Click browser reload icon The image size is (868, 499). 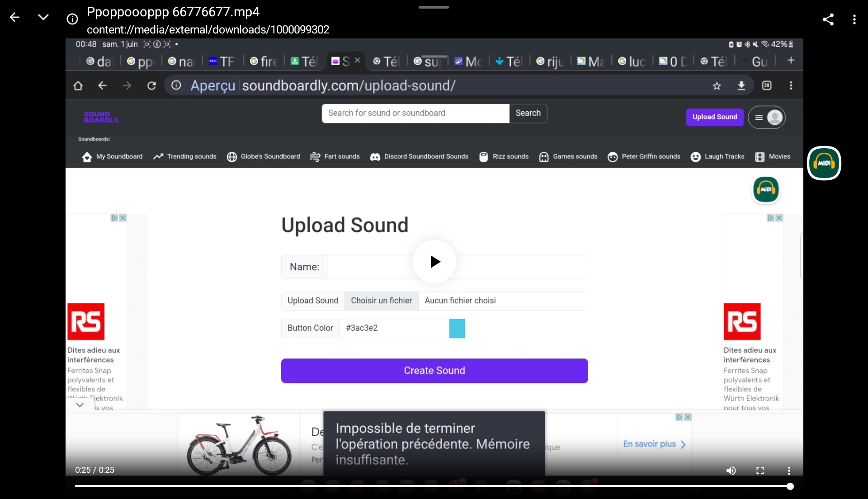[x=151, y=86]
